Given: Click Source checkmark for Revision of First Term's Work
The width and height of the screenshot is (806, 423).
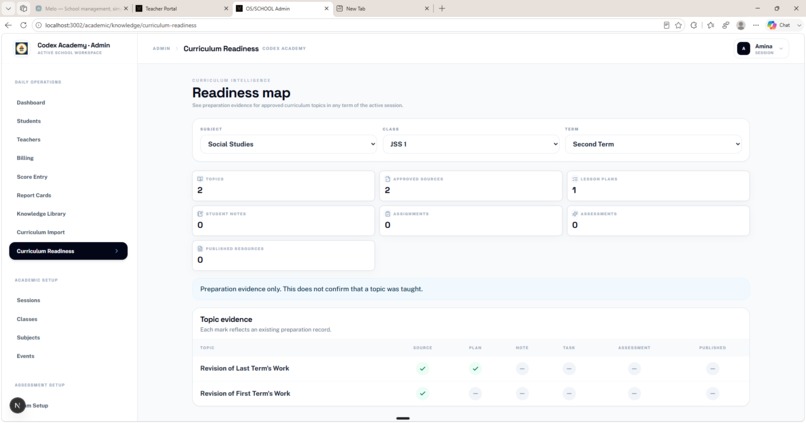Looking at the screenshot, I should pos(423,394).
